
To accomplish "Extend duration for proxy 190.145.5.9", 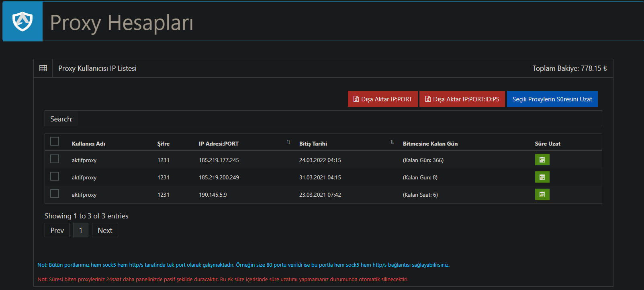I will tap(542, 195).
